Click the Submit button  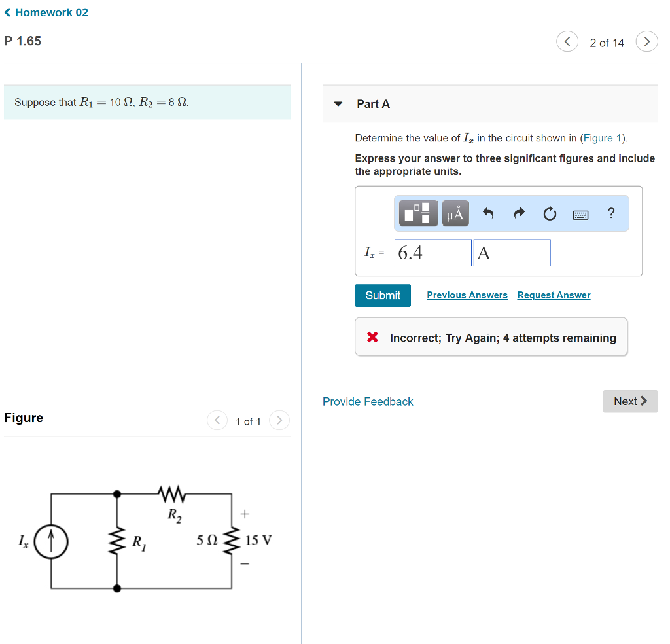(382, 295)
